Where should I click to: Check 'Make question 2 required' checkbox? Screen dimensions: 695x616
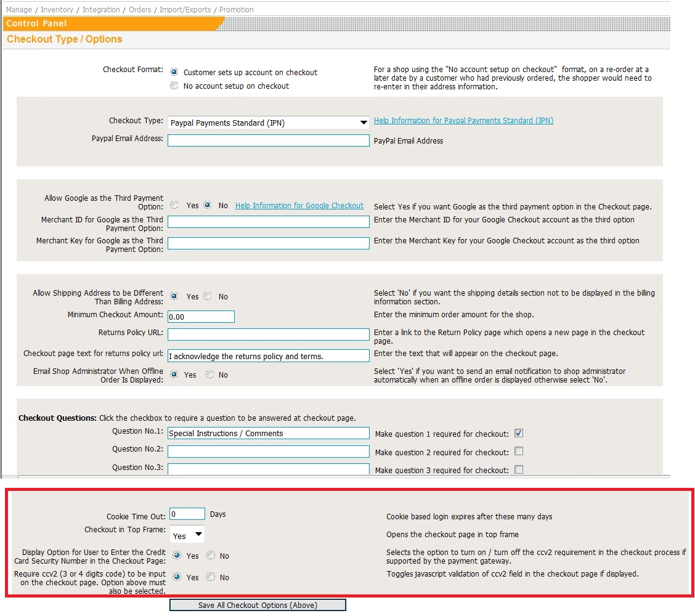[x=519, y=451]
